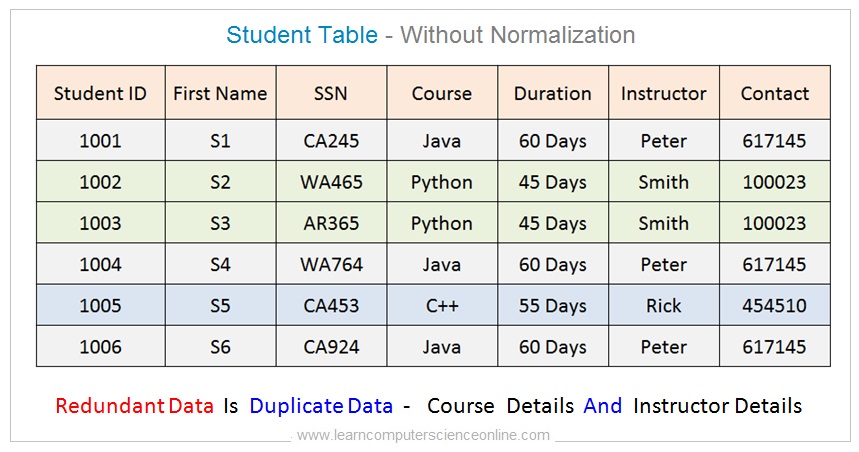Select the contact cell 454510
Viewport: 859px width, 452px height.
774,306
